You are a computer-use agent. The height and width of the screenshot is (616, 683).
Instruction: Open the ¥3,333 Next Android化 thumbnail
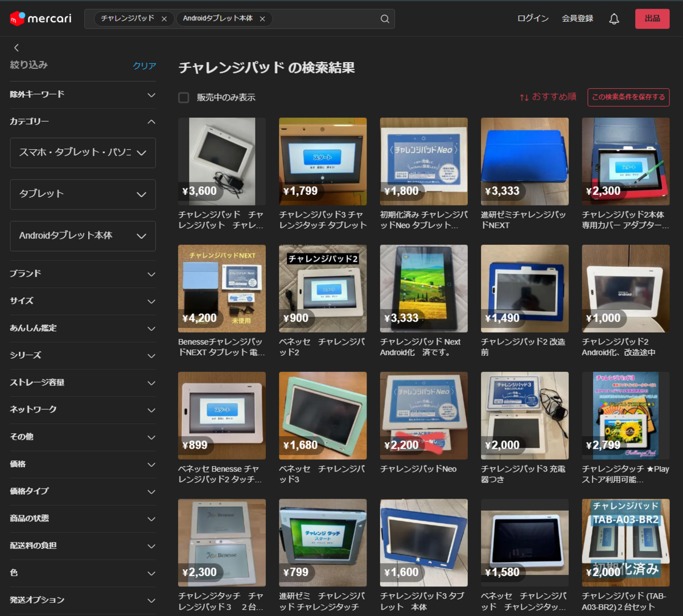(424, 289)
